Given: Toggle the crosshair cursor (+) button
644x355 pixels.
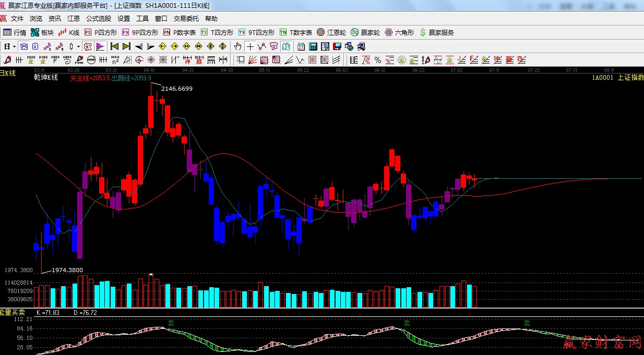Looking at the screenshot, I should 251,46.
